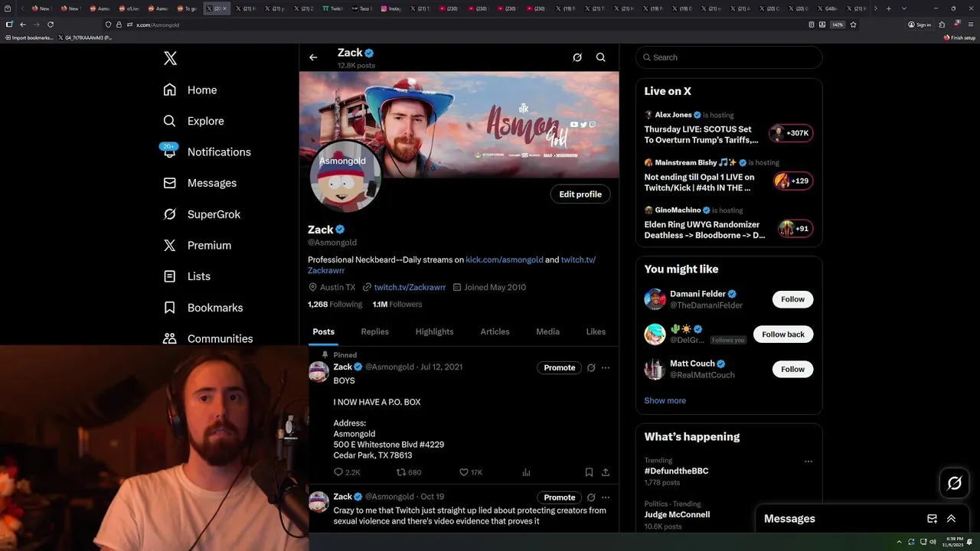Click the Edit profile button
980x551 pixels.
pos(580,194)
